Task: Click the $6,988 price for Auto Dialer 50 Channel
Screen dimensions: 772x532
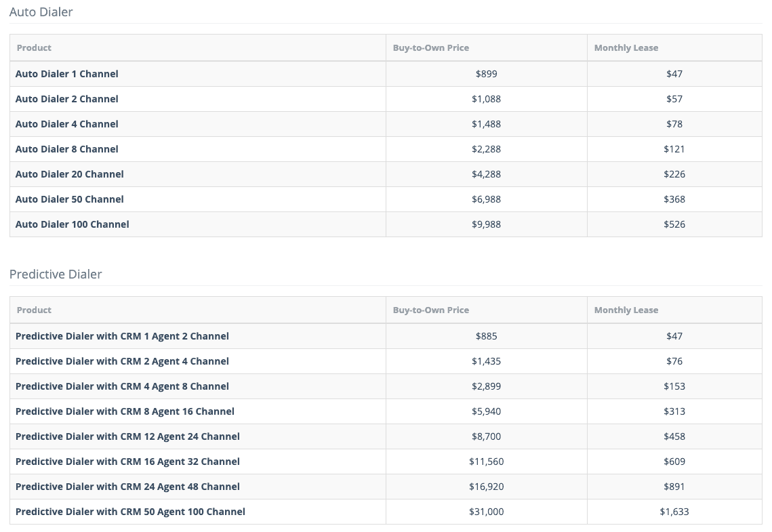Action: pos(486,199)
